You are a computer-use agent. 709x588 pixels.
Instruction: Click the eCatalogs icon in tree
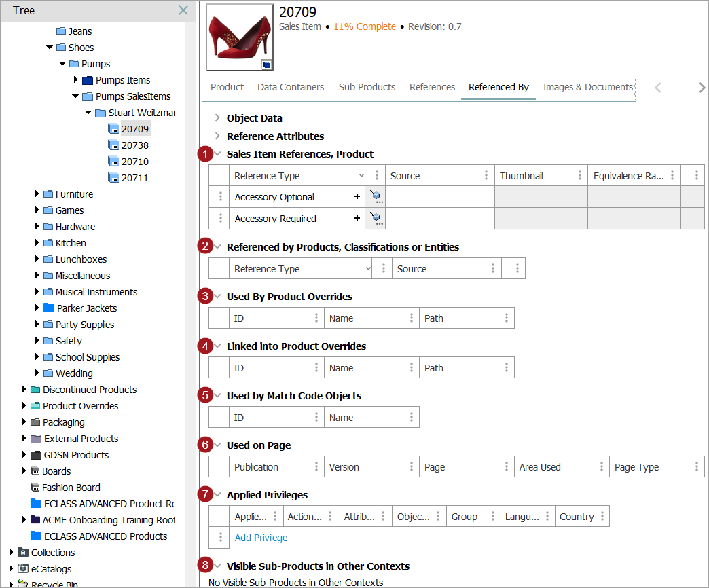(x=22, y=569)
